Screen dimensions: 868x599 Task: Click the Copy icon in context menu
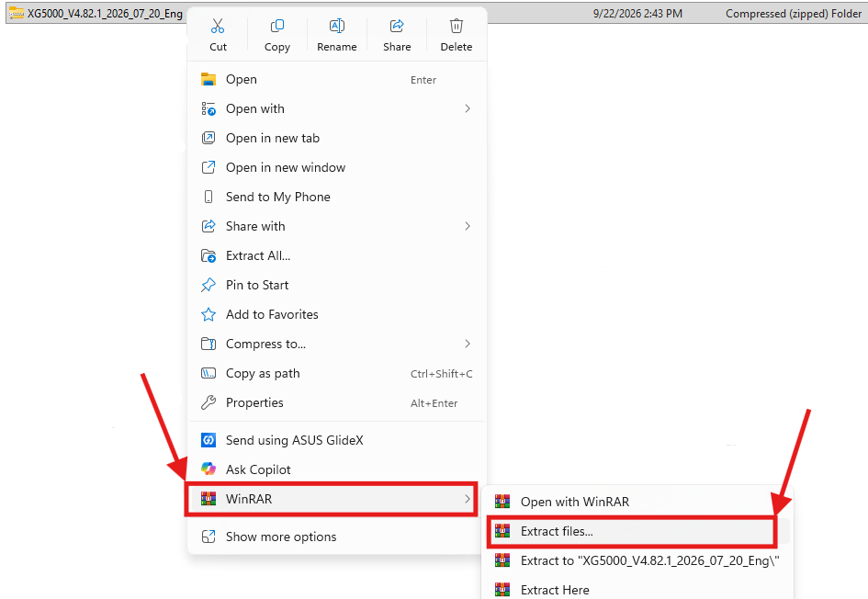click(x=276, y=26)
